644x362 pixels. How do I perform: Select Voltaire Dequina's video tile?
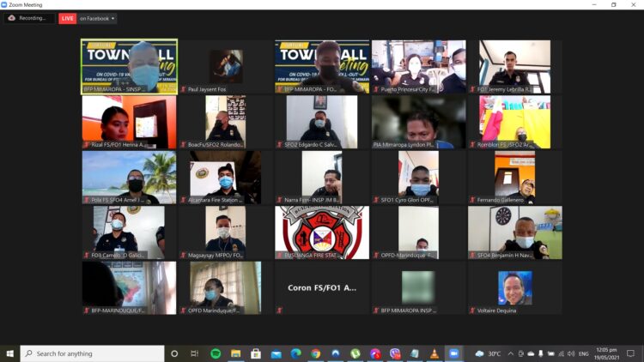(x=515, y=287)
